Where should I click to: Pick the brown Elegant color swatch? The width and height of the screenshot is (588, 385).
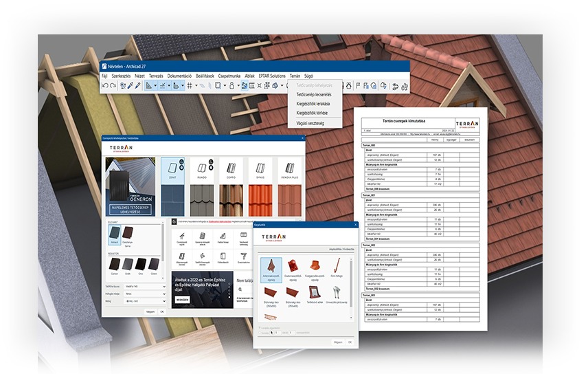tap(128, 233)
